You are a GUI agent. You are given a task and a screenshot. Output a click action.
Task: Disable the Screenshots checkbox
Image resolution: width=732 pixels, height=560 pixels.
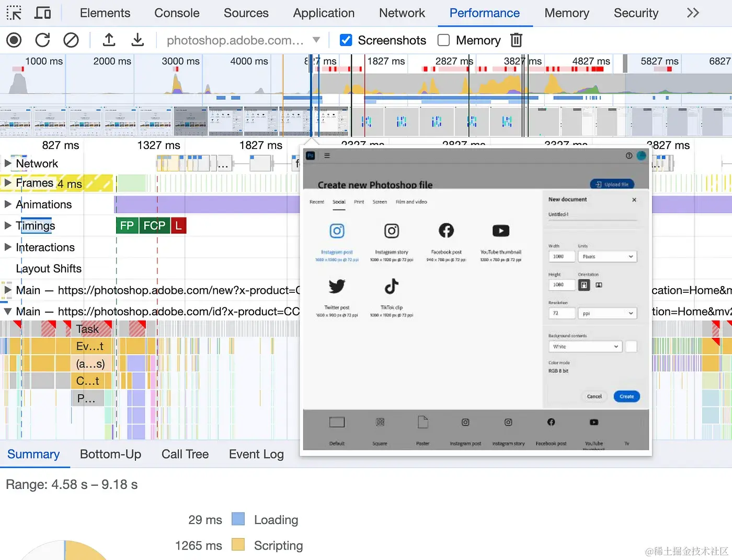[346, 40]
